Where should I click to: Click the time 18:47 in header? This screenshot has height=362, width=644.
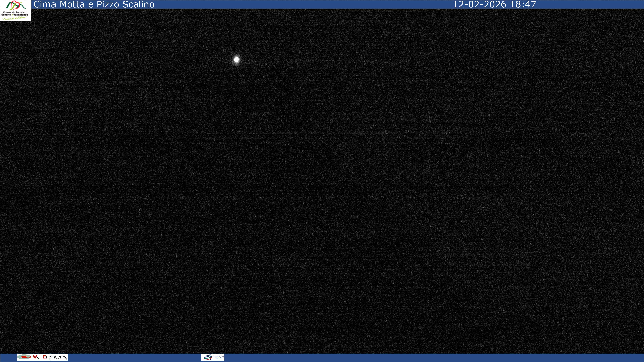(523, 4)
